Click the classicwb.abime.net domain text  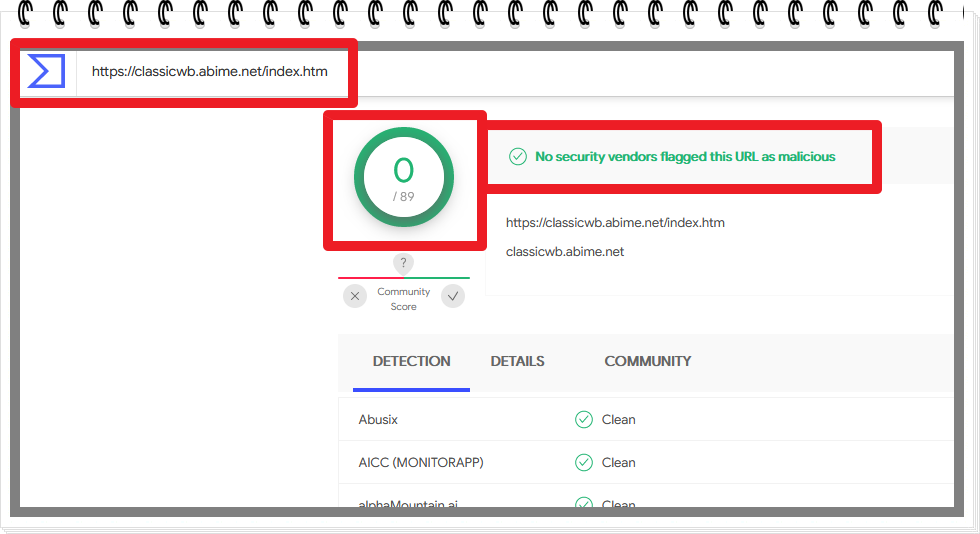565,251
